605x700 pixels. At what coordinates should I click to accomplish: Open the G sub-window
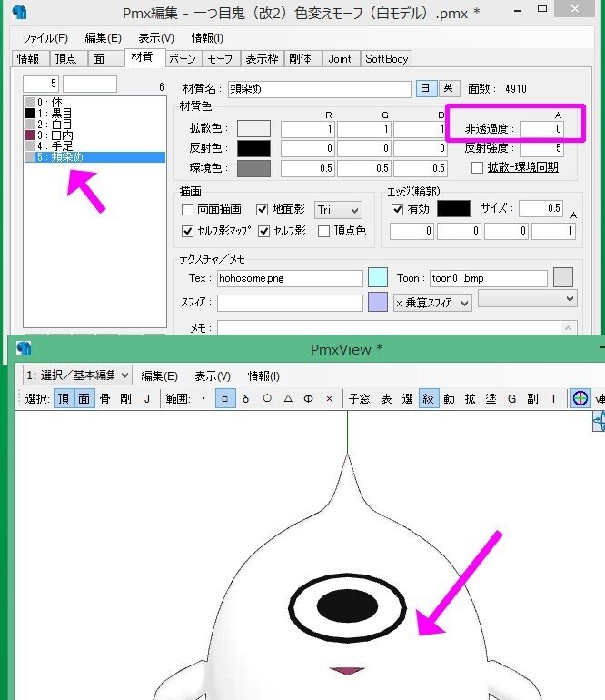[x=511, y=398]
